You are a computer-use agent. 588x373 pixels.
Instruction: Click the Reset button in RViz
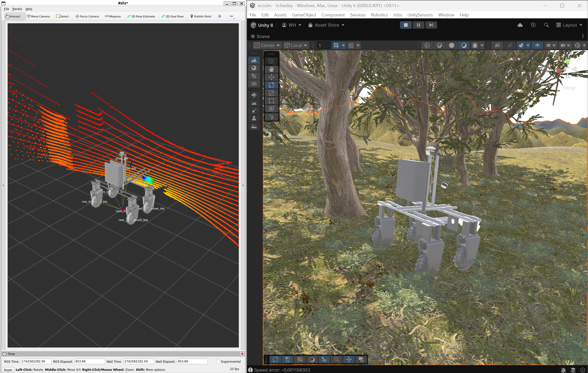pos(8,370)
